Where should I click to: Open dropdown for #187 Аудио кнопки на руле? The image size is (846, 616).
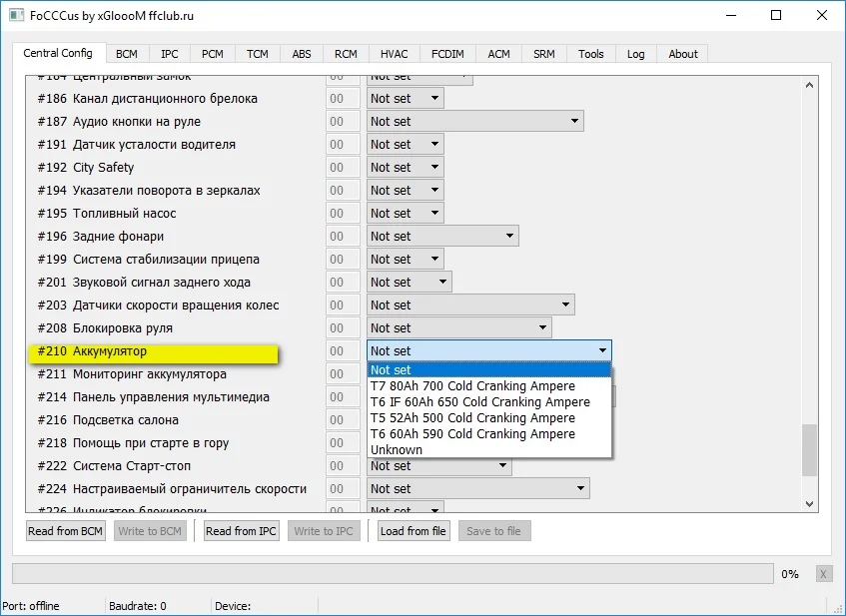click(x=474, y=122)
